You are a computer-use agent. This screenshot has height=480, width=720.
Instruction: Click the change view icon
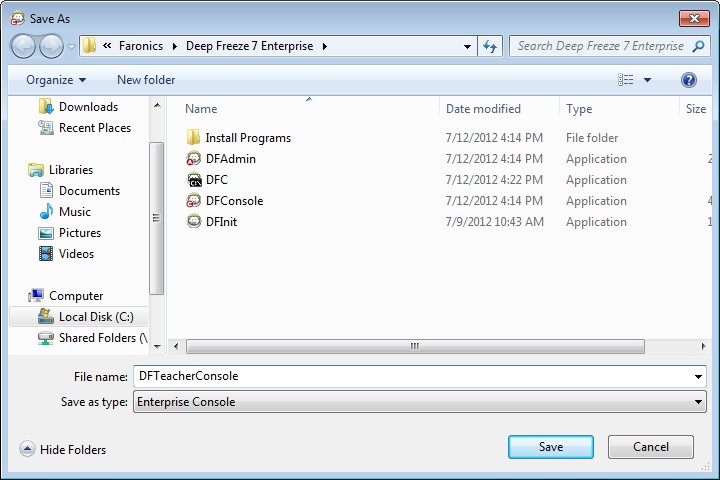tap(625, 80)
